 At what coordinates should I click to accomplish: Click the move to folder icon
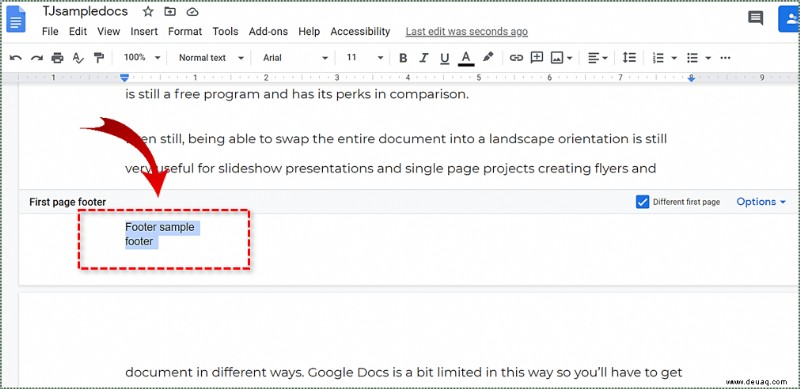pyautogui.click(x=170, y=12)
